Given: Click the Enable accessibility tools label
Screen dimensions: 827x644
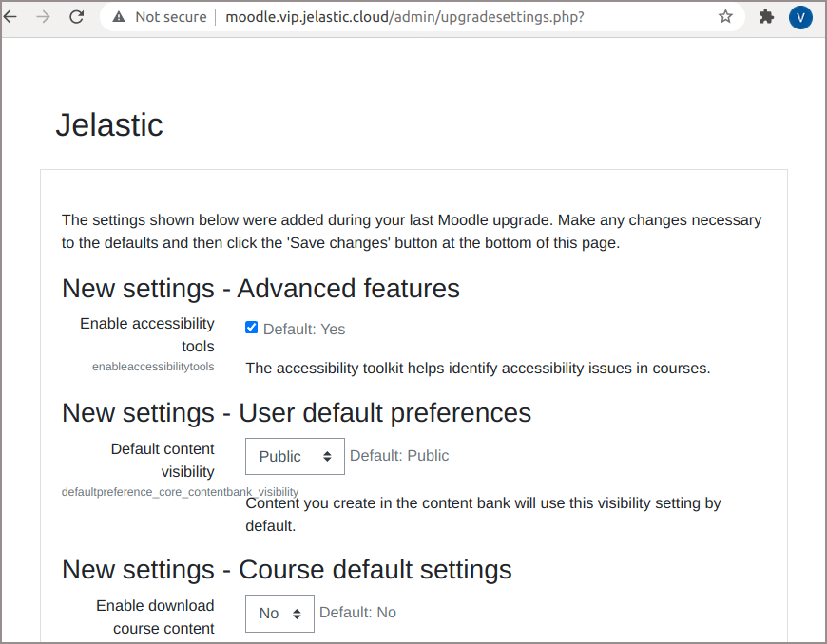Looking at the screenshot, I should (147, 334).
